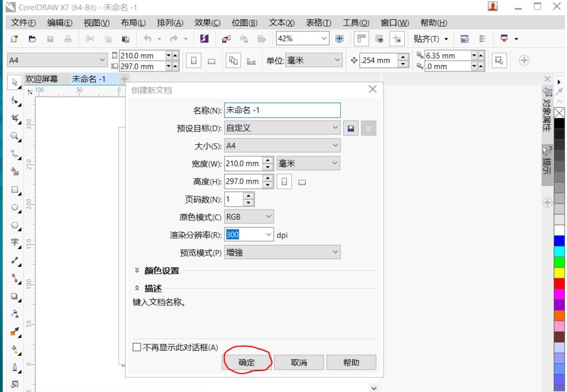Select the Rectangle tool
The image size is (567, 392).
[14, 189]
